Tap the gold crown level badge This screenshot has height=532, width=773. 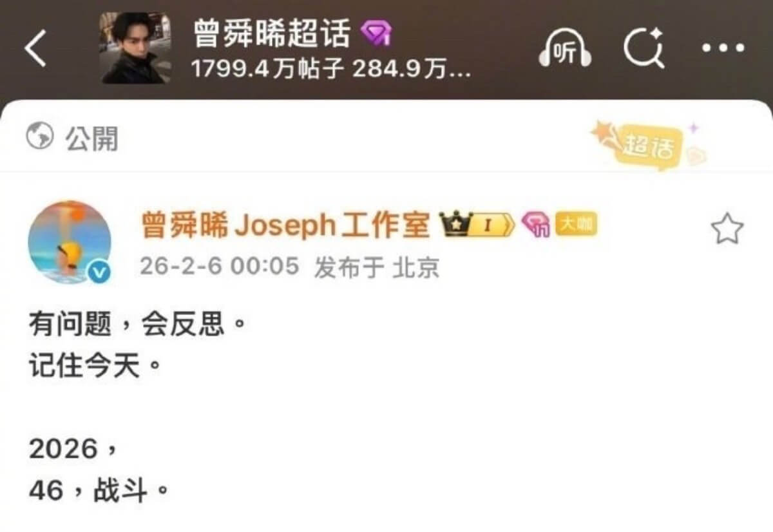click(477, 225)
